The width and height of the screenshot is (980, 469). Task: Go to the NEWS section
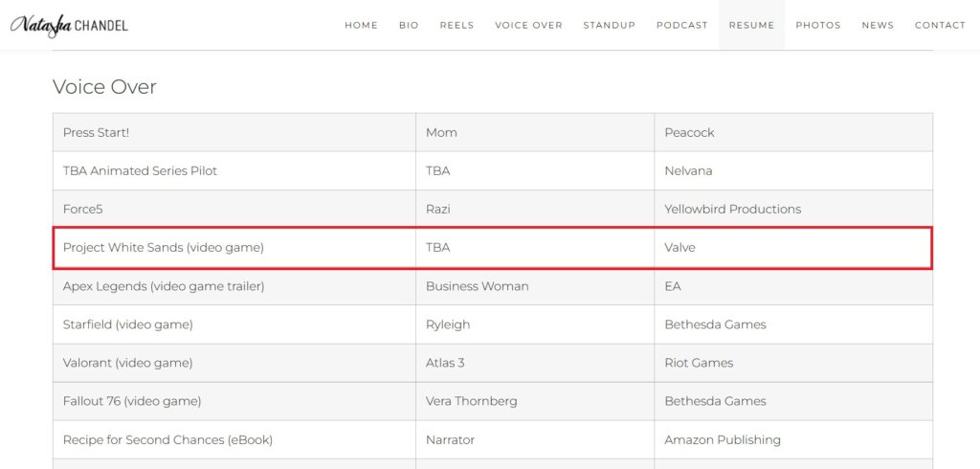[879, 25]
